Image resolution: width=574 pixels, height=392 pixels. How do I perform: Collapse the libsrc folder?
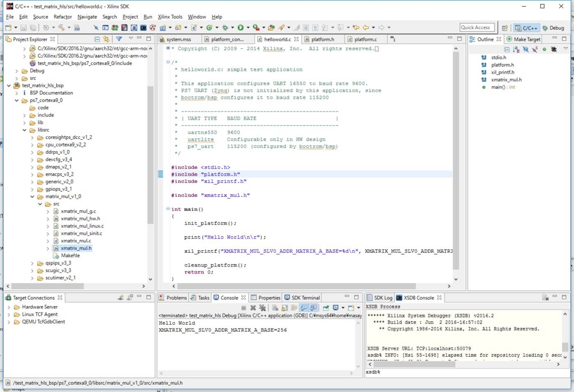pos(25,130)
